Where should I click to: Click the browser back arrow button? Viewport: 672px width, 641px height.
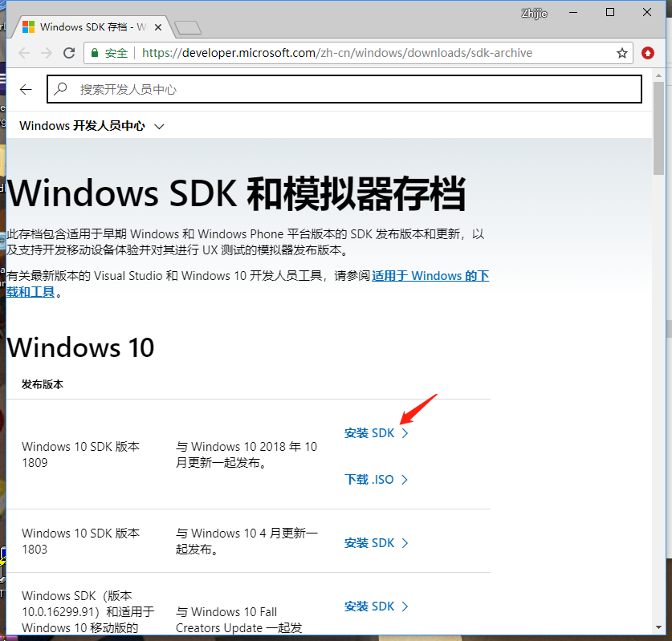click(24, 53)
